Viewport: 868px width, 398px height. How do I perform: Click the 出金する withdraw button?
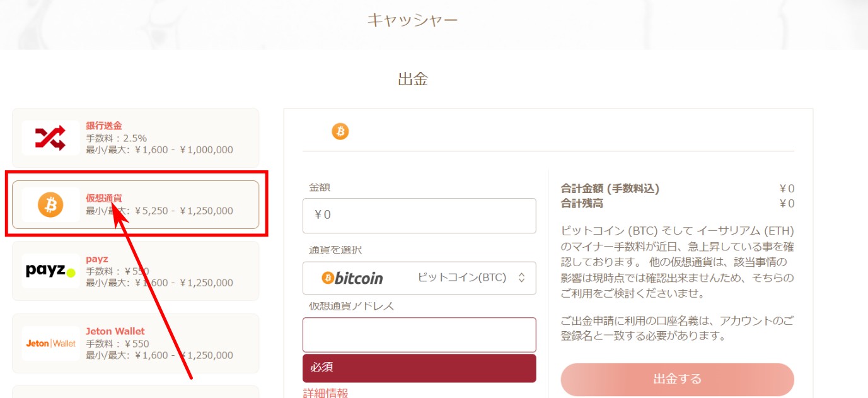coord(677,380)
